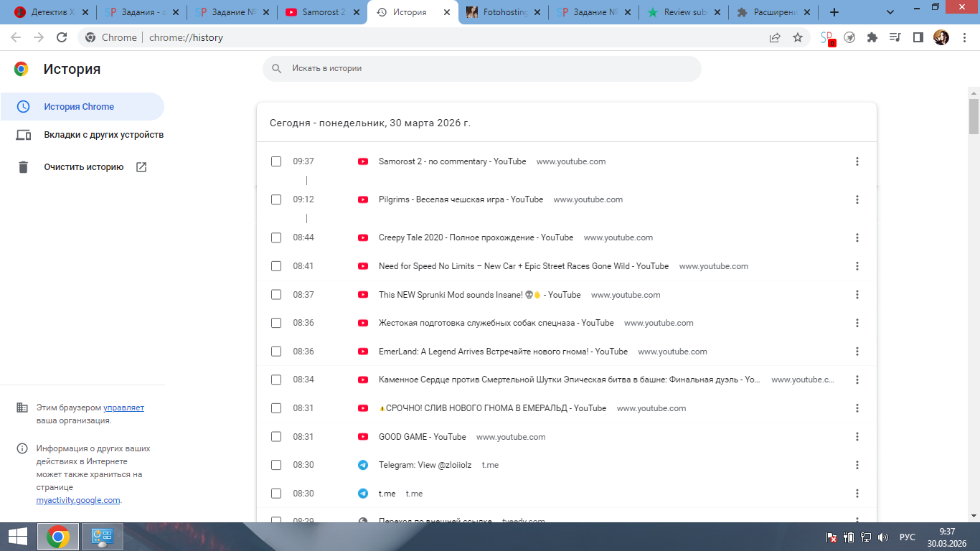Screen dimensions: 980x551
Task: Click the magnifier icon in history search
Action: (276, 69)
